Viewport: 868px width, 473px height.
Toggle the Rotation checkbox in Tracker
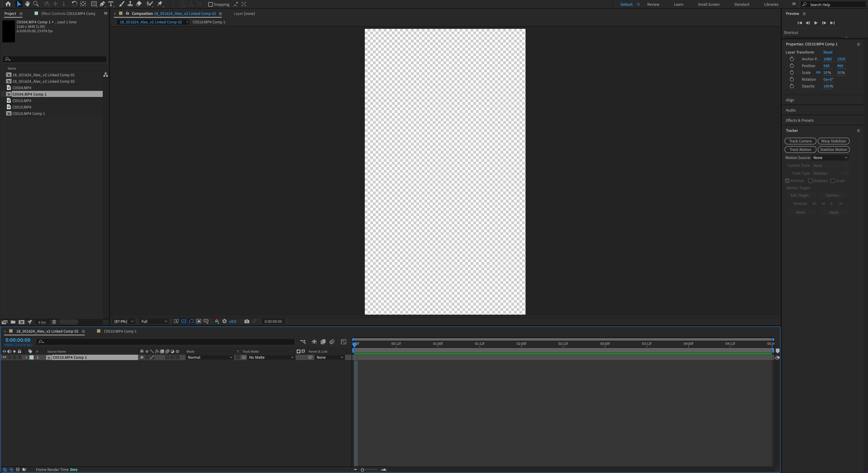(x=810, y=181)
